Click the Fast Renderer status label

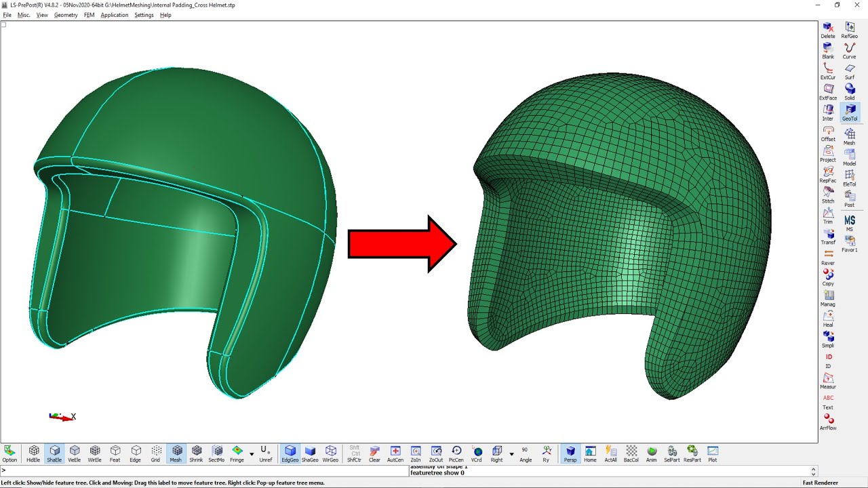(821, 483)
